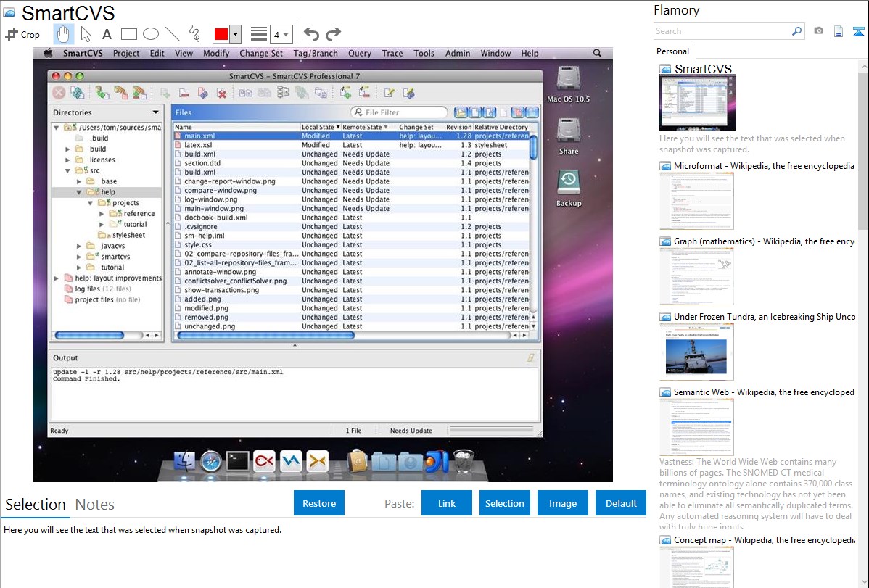
Task: Click the camera snapshot icon
Action: 818,31
